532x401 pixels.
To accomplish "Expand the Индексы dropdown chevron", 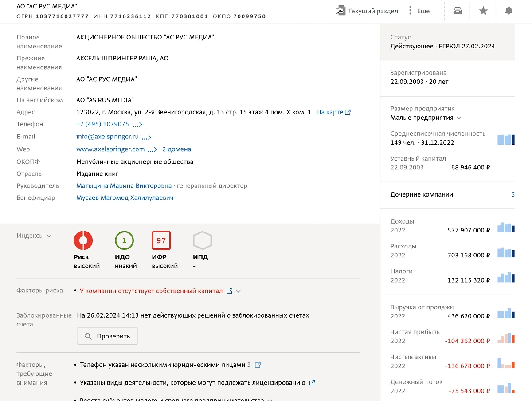I will coord(49,236).
